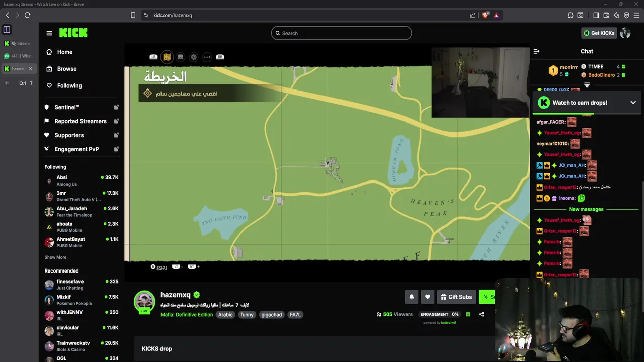Viewport: 644px width, 362px height.
Task: Go back to the previous page
Action: 7,15
